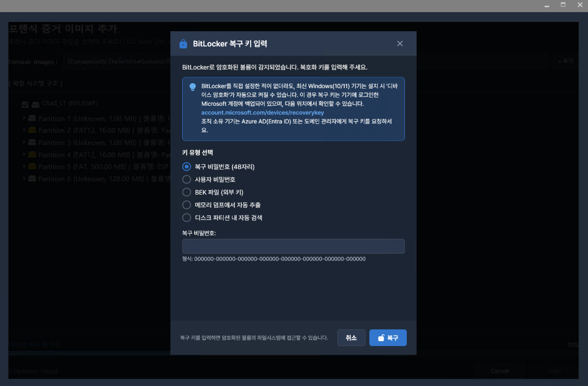
Task: Click the blue lock icon in dialog title
Action: tap(183, 44)
